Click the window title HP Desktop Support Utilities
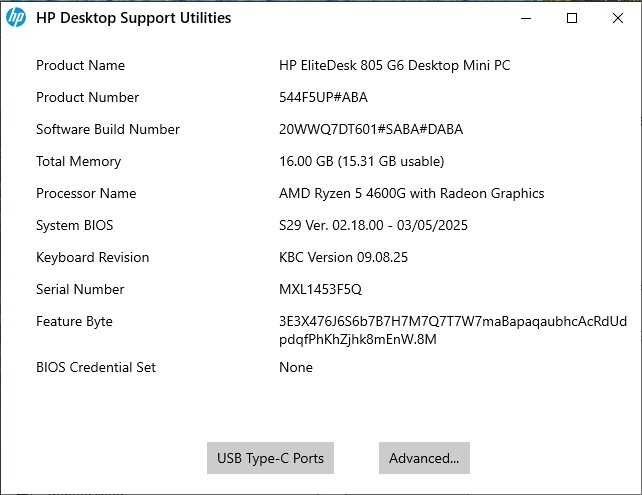Screen dimensions: 642x495 coord(133,18)
